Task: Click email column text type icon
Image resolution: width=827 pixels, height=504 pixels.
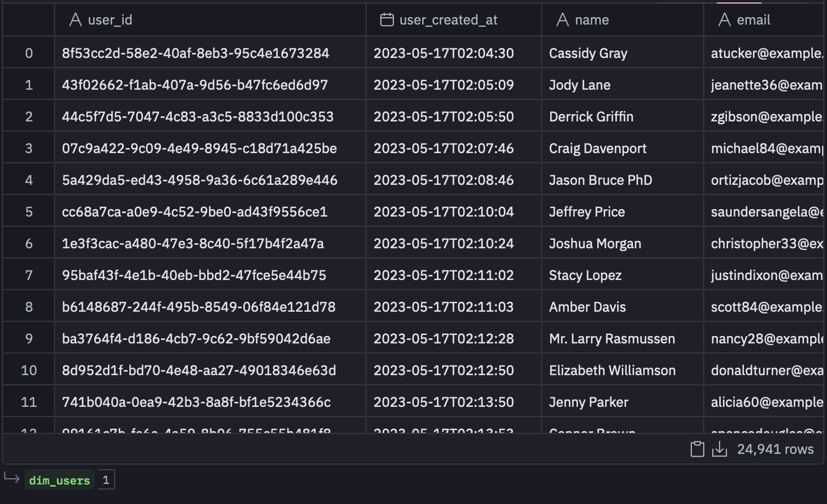Action: pos(724,20)
